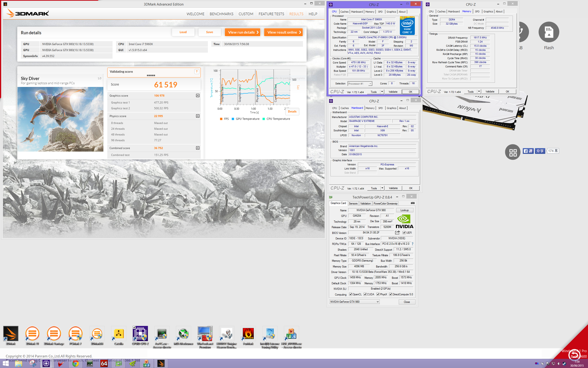Click the Details button under the chart

point(292,112)
